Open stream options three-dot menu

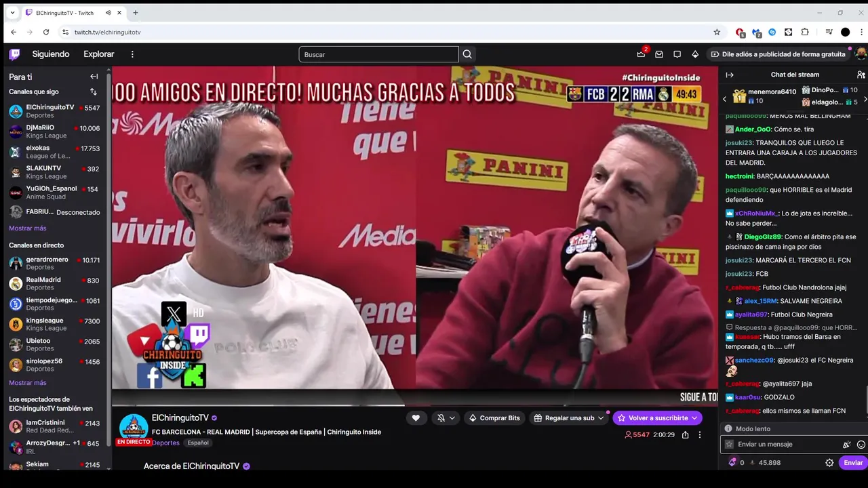pos(700,434)
